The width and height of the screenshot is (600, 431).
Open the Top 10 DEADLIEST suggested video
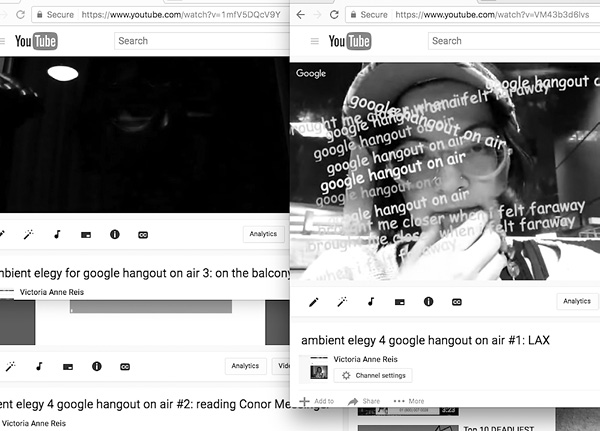(499, 428)
